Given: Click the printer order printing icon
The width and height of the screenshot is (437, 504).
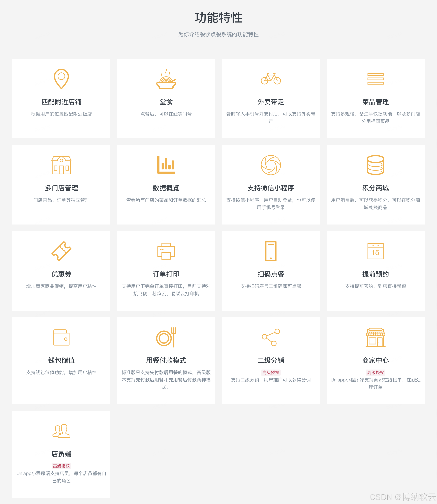Looking at the screenshot, I should click(166, 251).
